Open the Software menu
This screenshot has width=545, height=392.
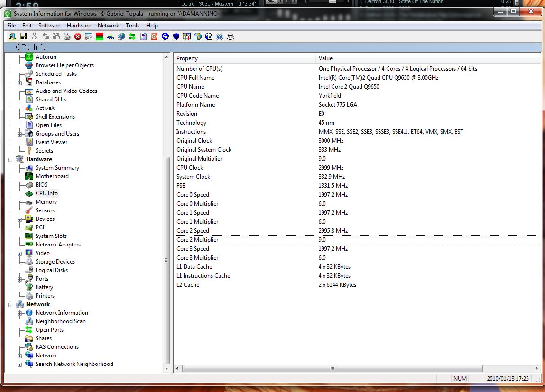click(49, 25)
